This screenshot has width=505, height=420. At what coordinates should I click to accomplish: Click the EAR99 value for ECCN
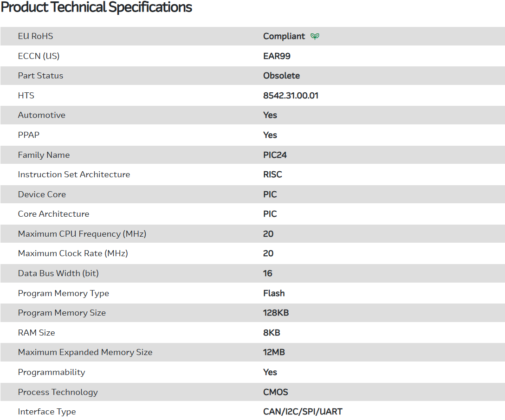coord(277,56)
